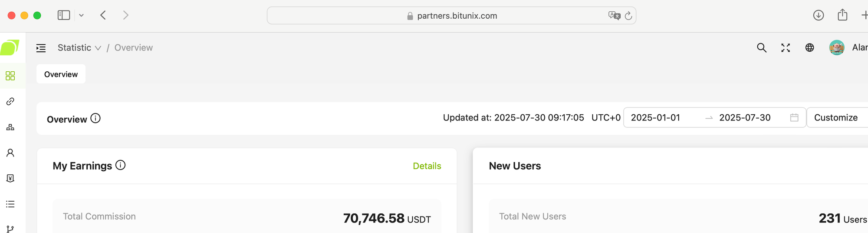Open the language globe icon
The height and width of the screenshot is (233, 868).
point(810,48)
